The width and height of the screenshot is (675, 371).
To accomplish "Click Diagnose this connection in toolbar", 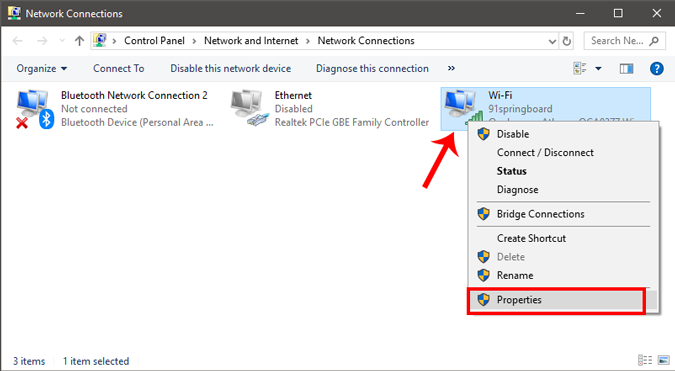I will click(372, 68).
